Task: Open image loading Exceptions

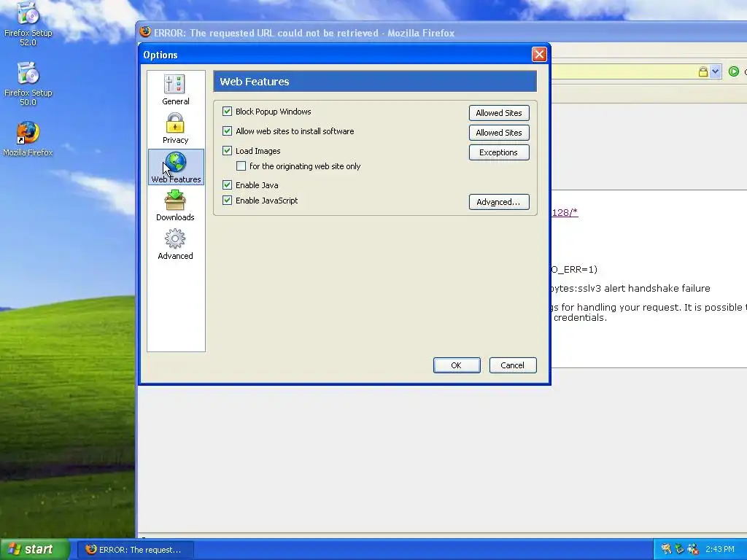Action: [x=499, y=152]
